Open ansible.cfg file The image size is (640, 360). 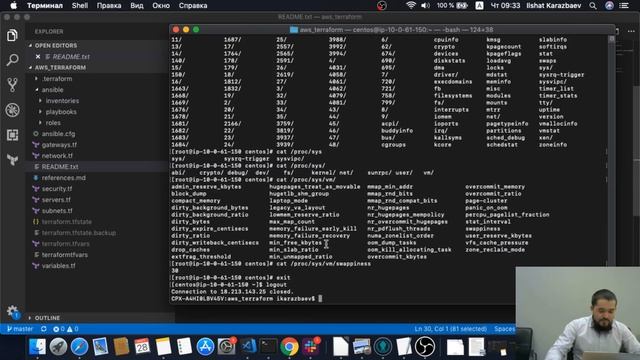click(x=58, y=133)
